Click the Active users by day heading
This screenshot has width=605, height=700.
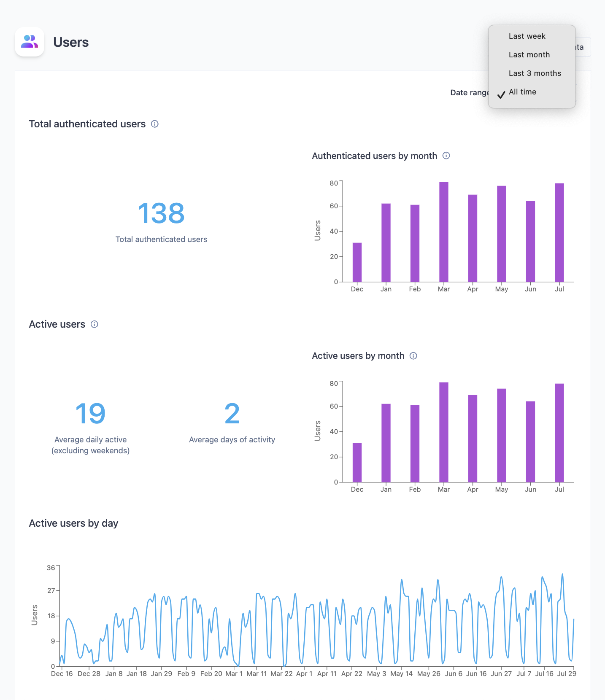73,523
